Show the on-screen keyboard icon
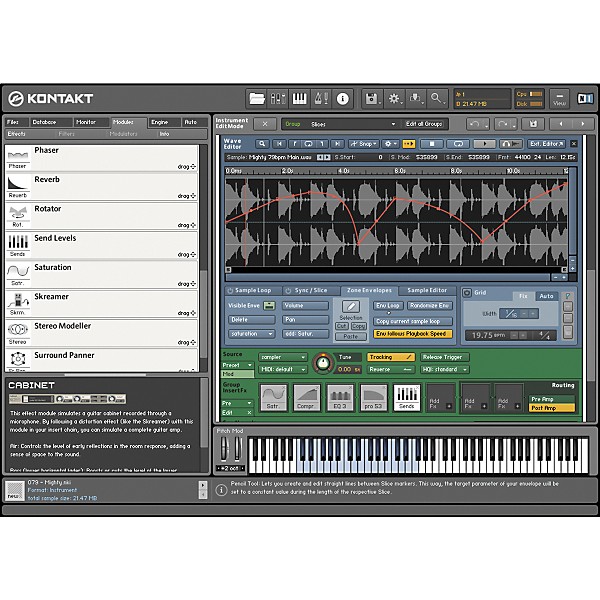Image resolution: width=600 pixels, height=600 pixels. [299, 99]
